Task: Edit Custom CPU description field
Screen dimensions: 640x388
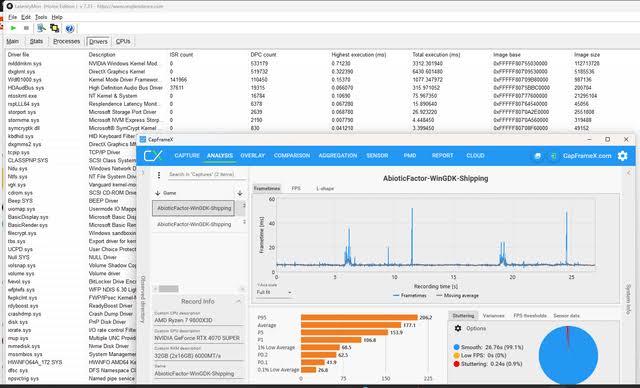Action: tap(199, 320)
